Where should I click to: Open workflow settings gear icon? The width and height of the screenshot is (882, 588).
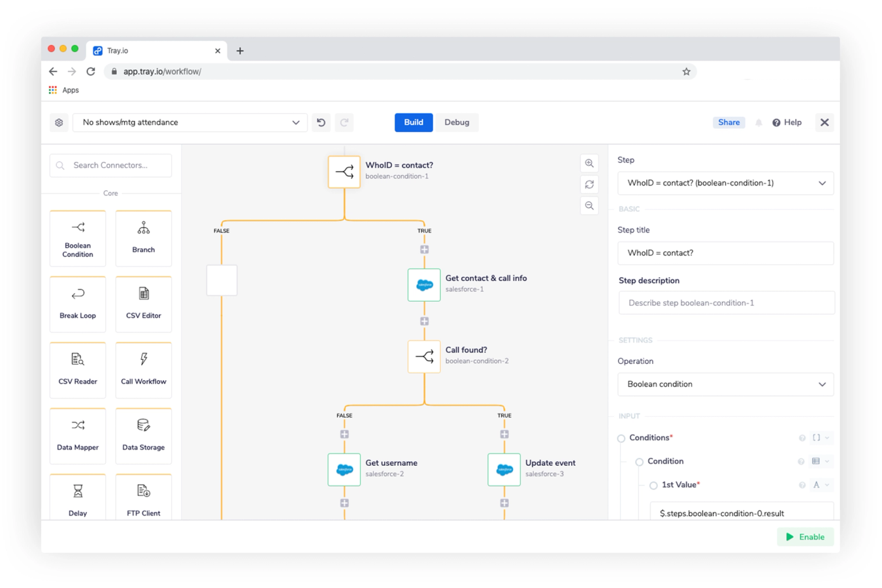pyautogui.click(x=59, y=123)
